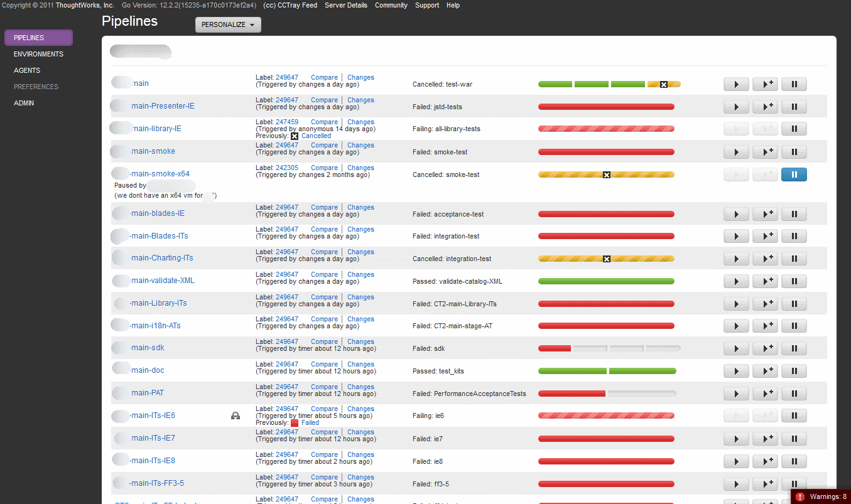Click the red failed progress bar of main-smoke
Viewport: 851px width, 504px height.
[606, 151]
